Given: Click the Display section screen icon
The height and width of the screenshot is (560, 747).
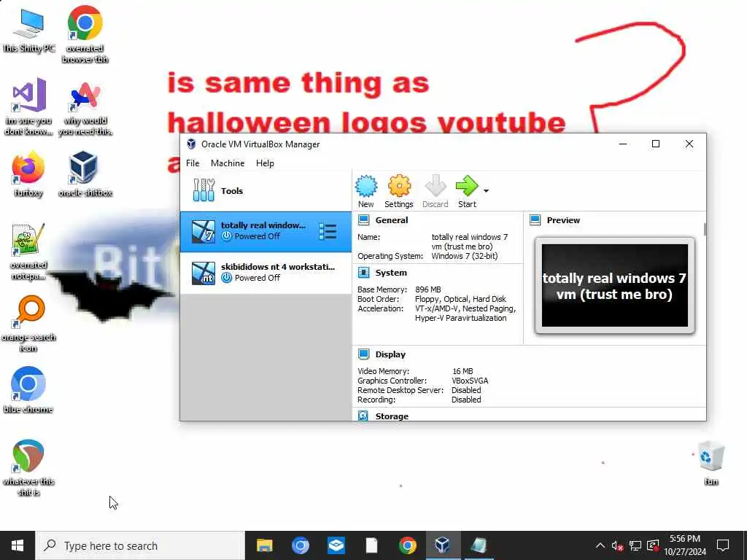Looking at the screenshot, I should 363,354.
